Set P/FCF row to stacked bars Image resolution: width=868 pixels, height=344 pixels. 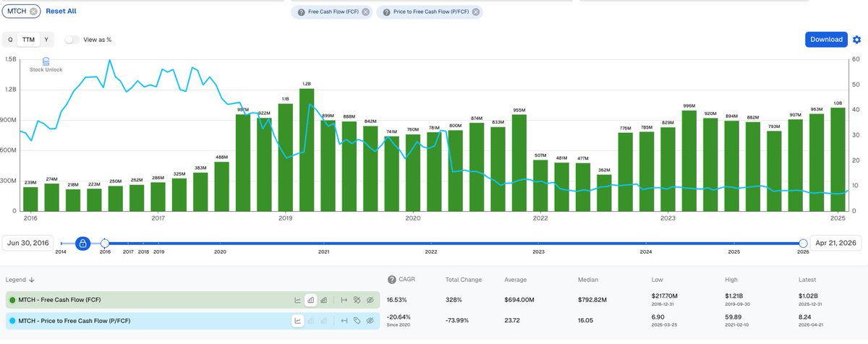(324, 320)
